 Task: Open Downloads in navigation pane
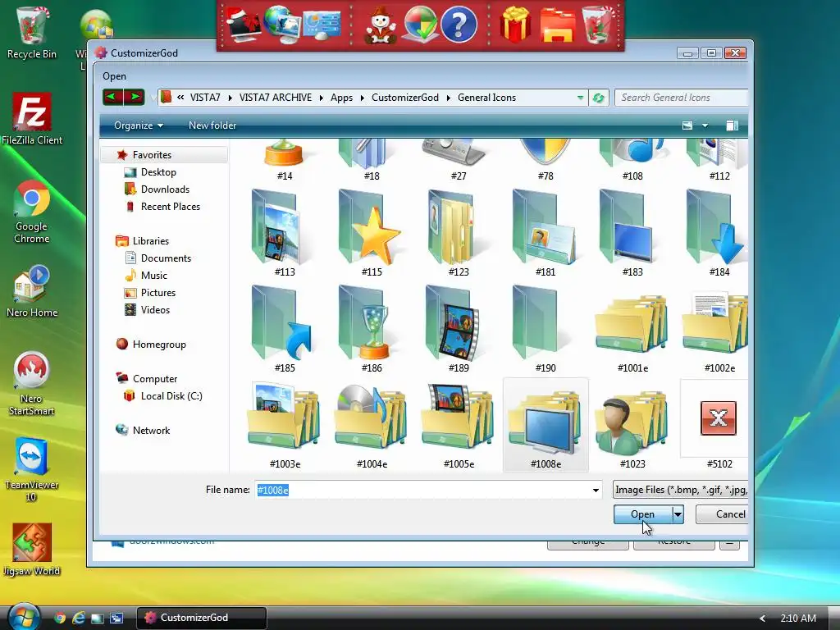point(164,189)
